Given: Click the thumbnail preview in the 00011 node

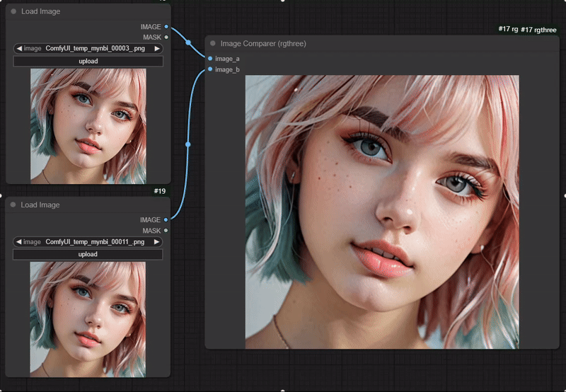Looking at the screenshot, I should click(x=88, y=318).
